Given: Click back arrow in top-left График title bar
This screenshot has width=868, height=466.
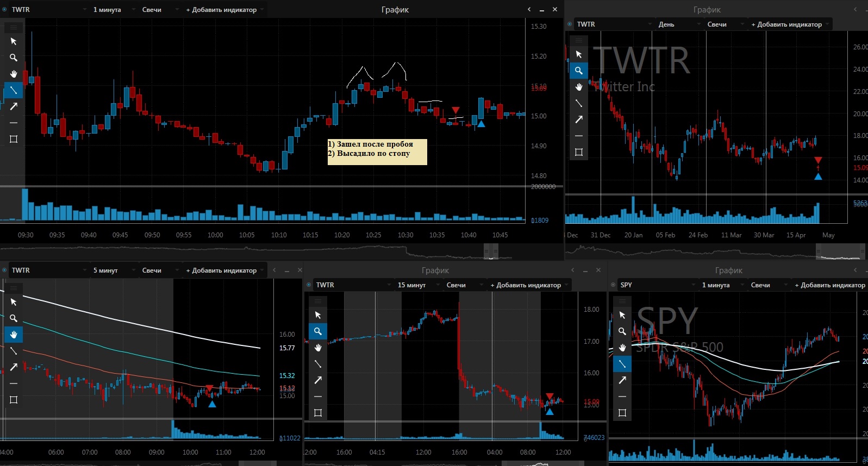Looking at the screenshot, I should pos(529,10).
